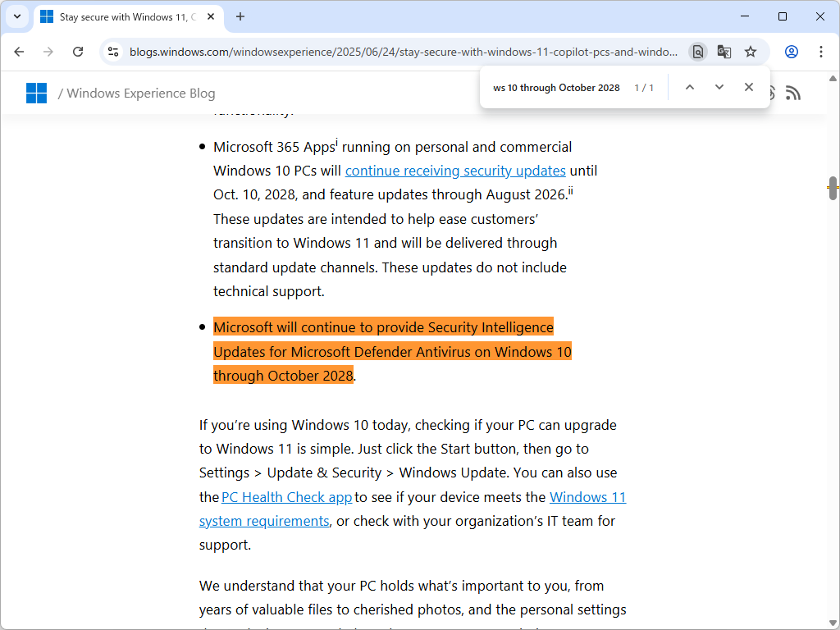The height and width of the screenshot is (630, 840).
Task: Open the 'PC Health Check app' link
Action: (x=286, y=497)
